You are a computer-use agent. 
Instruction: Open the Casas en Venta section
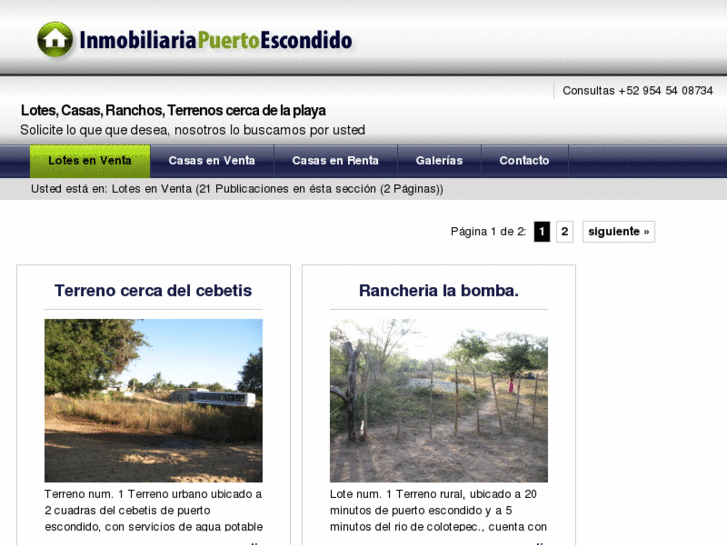(212, 160)
